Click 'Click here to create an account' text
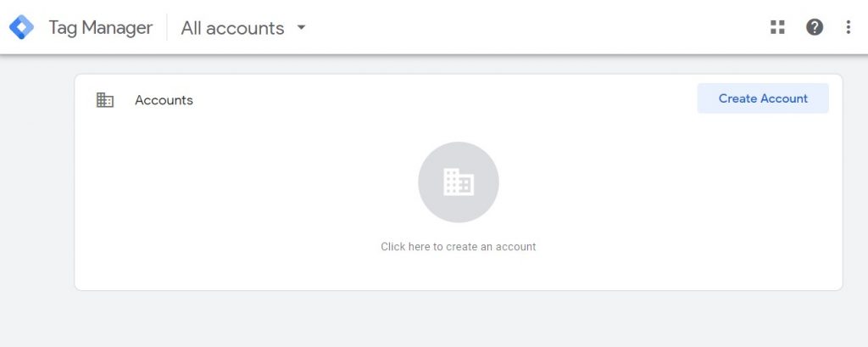This screenshot has width=868, height=347. pyautogui.click(x=459, y=247)
